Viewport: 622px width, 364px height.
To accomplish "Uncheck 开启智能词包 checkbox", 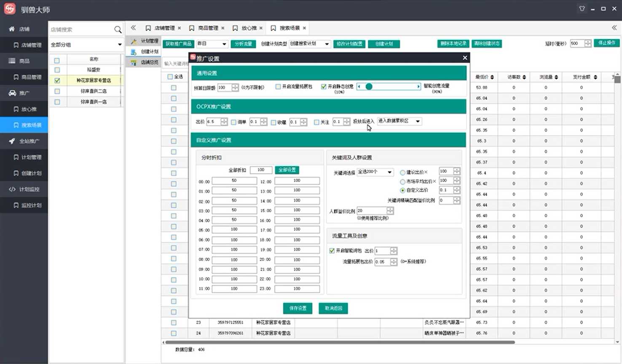I will click(332, 251).
